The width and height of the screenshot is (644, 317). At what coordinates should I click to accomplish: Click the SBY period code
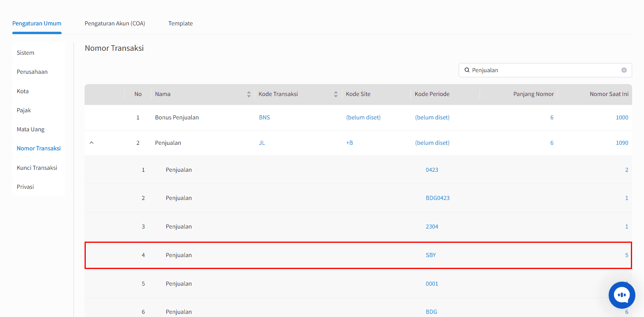[x=431, y=255]
